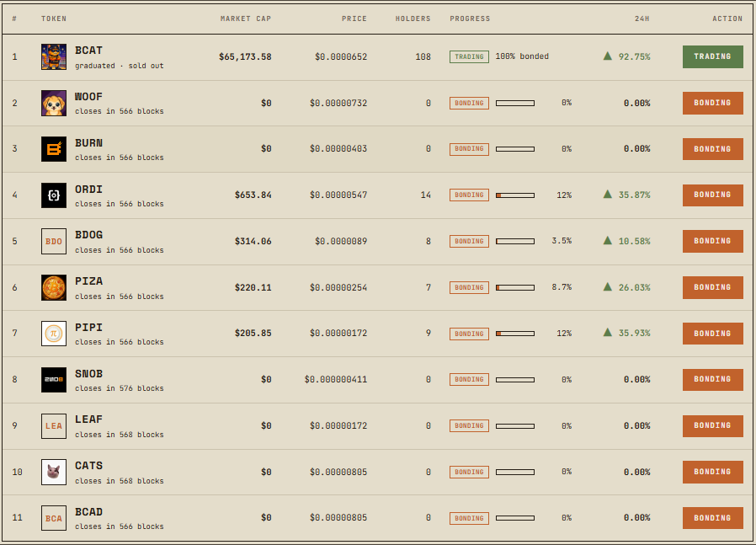Click the PIZA pizza token icon
Viewport: 756px width, 545px height.
(x=54, y=287)
